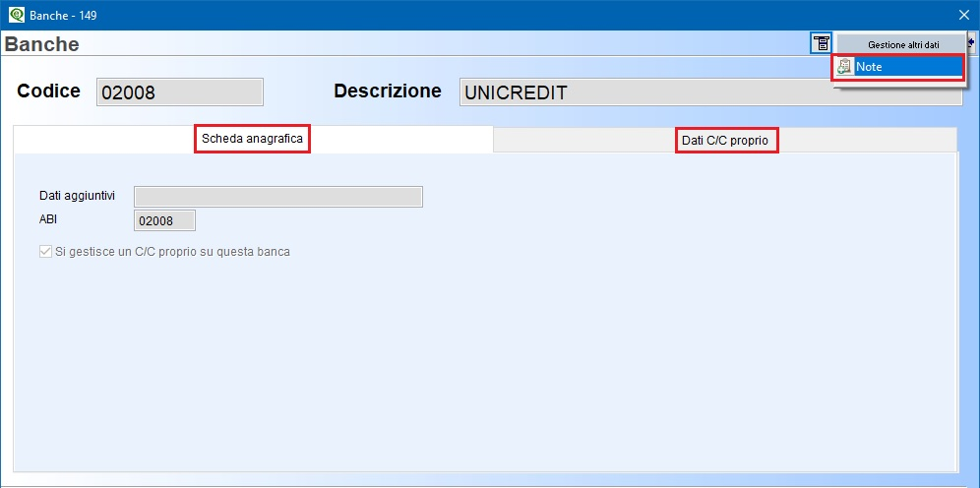Click the Dati aggiuntivi input field

point(278,197)
